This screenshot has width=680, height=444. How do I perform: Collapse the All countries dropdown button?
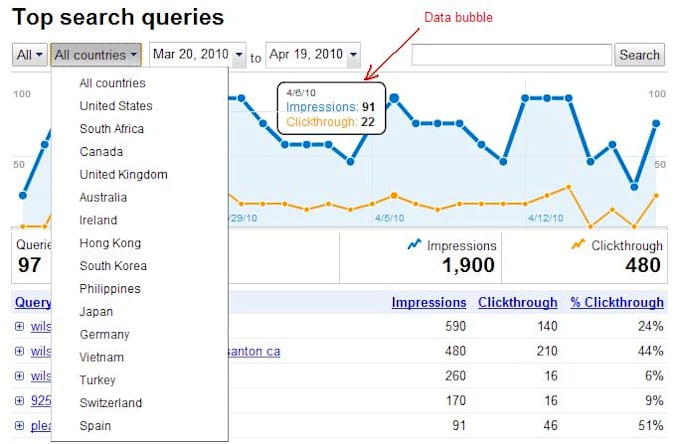click(x=97, y=55)
